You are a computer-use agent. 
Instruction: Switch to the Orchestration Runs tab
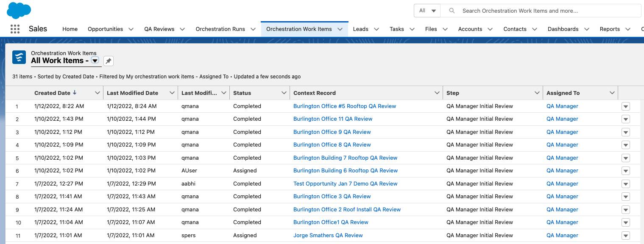tap(220, 29)
